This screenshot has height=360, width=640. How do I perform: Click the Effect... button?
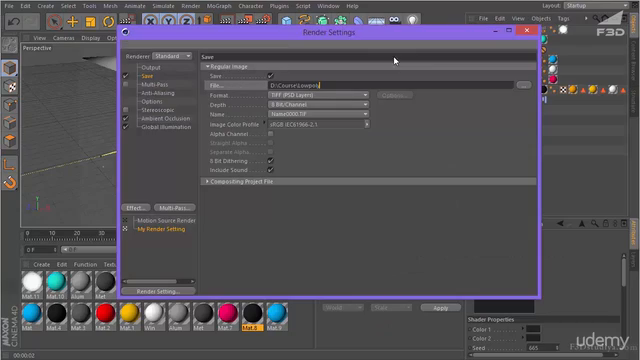136,208
